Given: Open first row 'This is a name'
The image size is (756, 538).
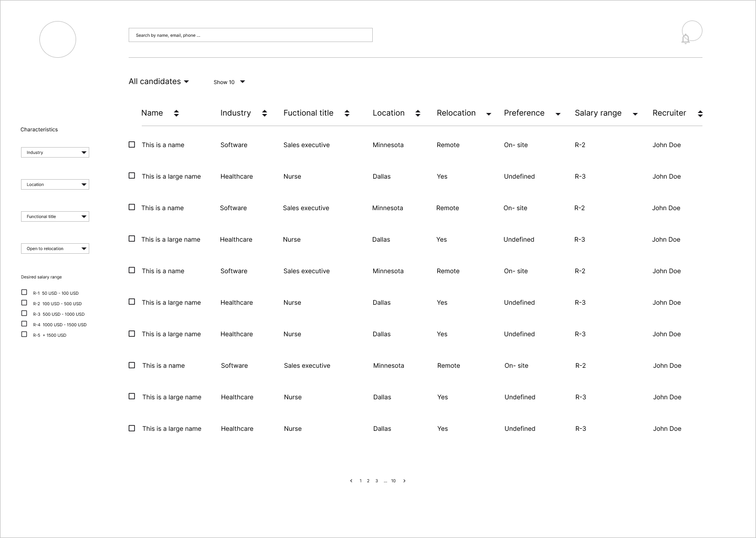Looking at the screenshot, I should pyautogui.click(x=163, y=145).
